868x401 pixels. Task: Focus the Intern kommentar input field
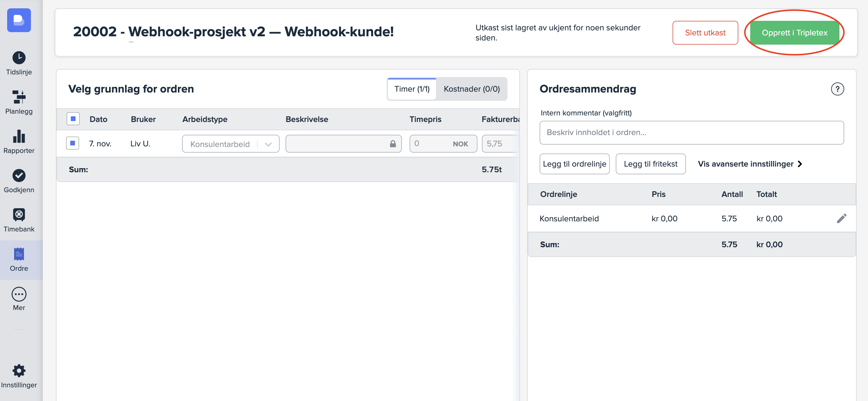click(x=691, y=132)
